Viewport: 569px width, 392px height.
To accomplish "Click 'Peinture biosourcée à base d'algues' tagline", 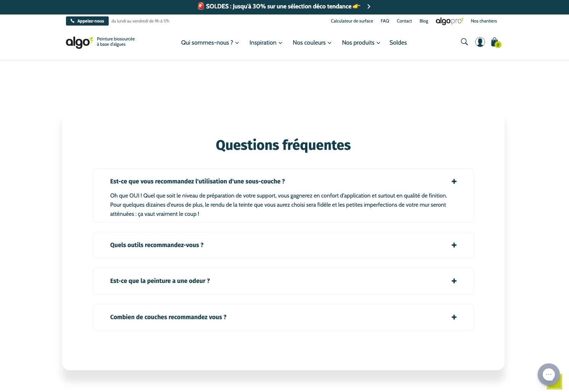I will click(x=116, y=42).
